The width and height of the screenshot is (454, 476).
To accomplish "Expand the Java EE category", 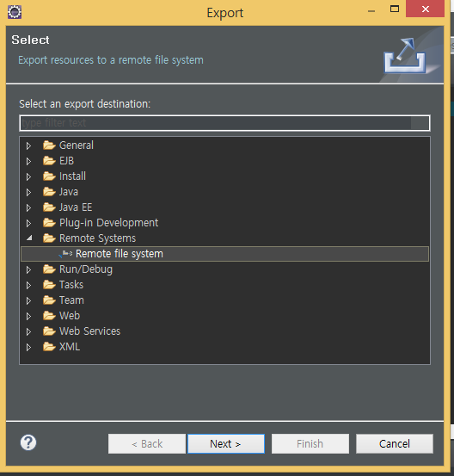I will point(28,207).
